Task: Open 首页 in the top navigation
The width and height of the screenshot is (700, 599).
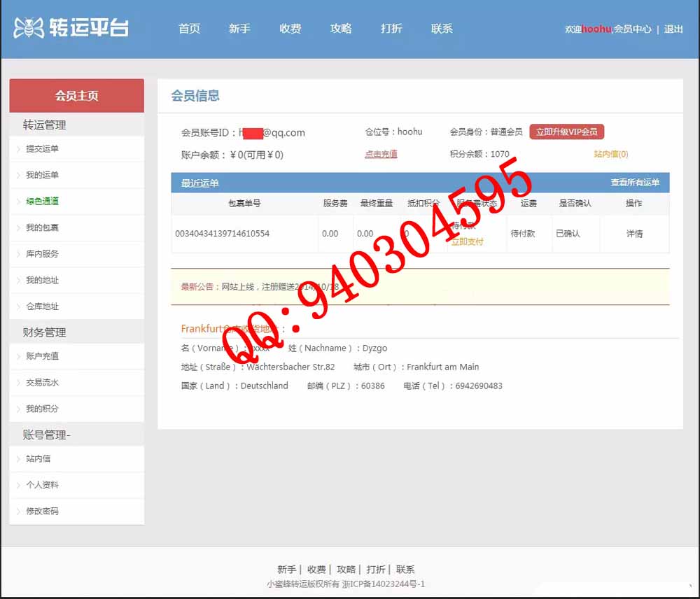Action: pyautogui.click(x=189, y=29)
